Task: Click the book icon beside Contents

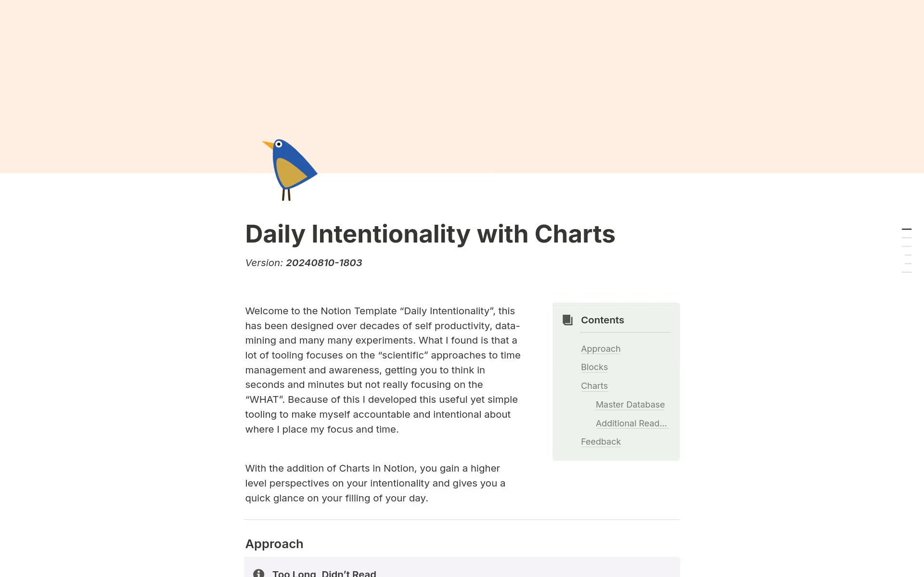Action: (567, 320)
